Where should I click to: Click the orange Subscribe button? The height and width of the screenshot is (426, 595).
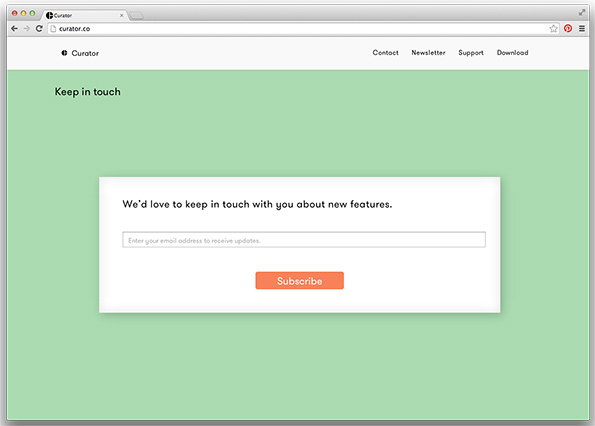[x=300, y=280]
